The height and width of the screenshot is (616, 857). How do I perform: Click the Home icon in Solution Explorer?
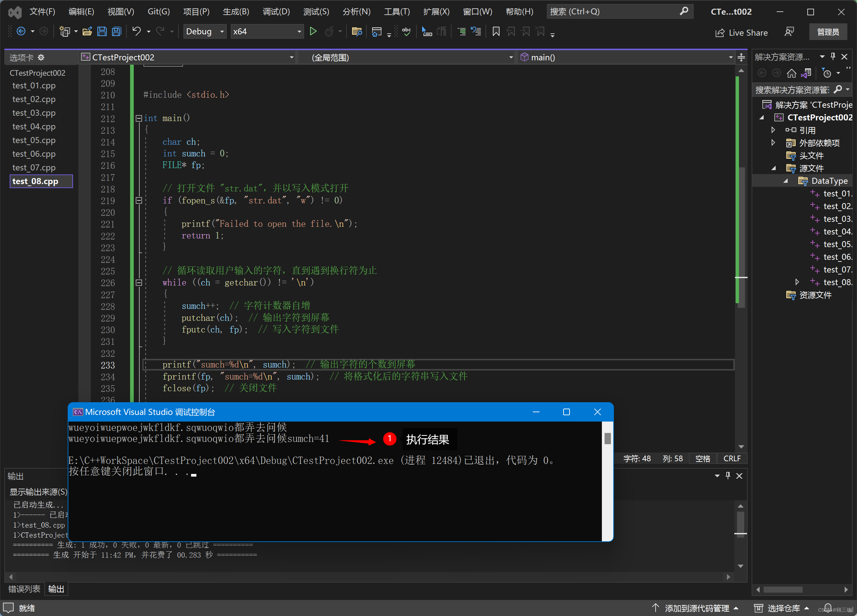click(791, 73)
